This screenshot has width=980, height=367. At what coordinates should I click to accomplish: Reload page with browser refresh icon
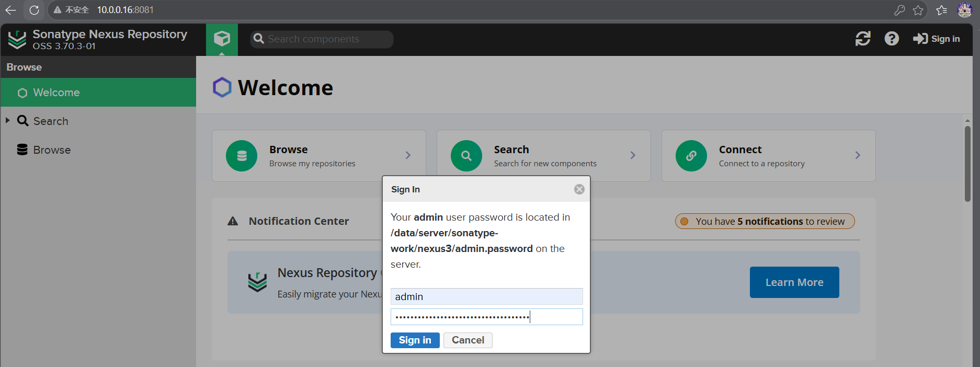pyautogui.click(x=34, y=10)
